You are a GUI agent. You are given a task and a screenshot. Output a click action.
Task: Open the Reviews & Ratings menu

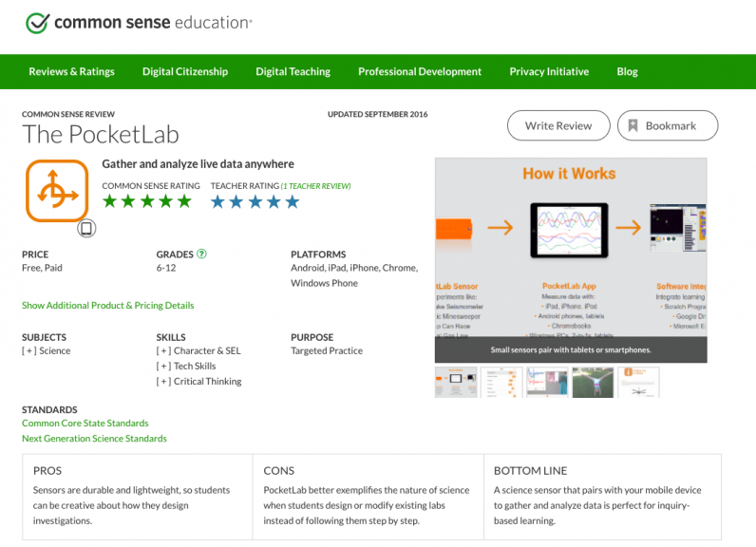(x=71, y=71)
